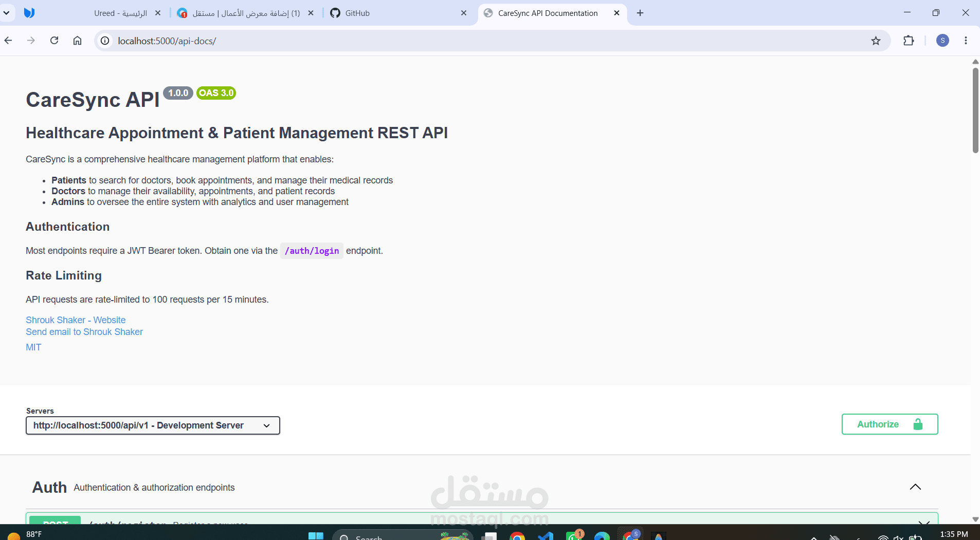Go forward to the next page
Image resolution: width=980 pixels, height=540 pixels.
(31, 41)
